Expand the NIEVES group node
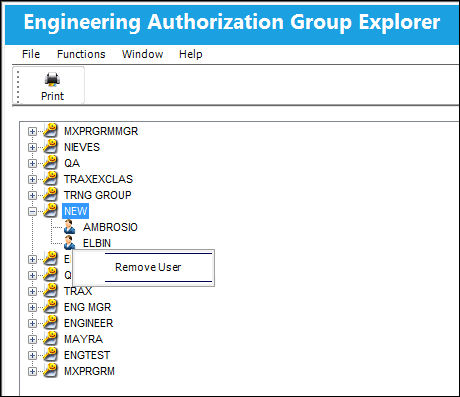 pyautogui.click(x=32, y=147)
